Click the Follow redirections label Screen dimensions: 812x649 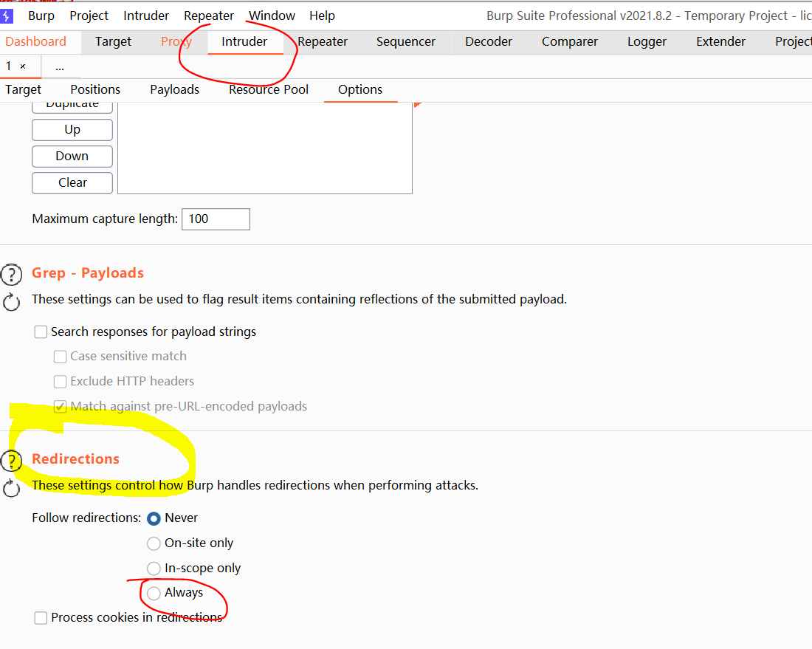click(86, 518)
